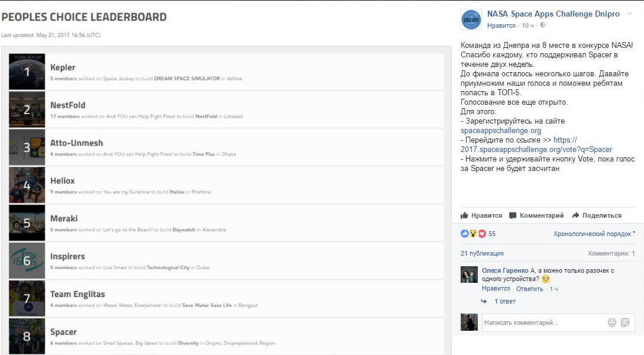The image size is (644, 355).
Task: Open the NASA Space Apps Challenge Dnipro page name
Action: tap(554, 14)
